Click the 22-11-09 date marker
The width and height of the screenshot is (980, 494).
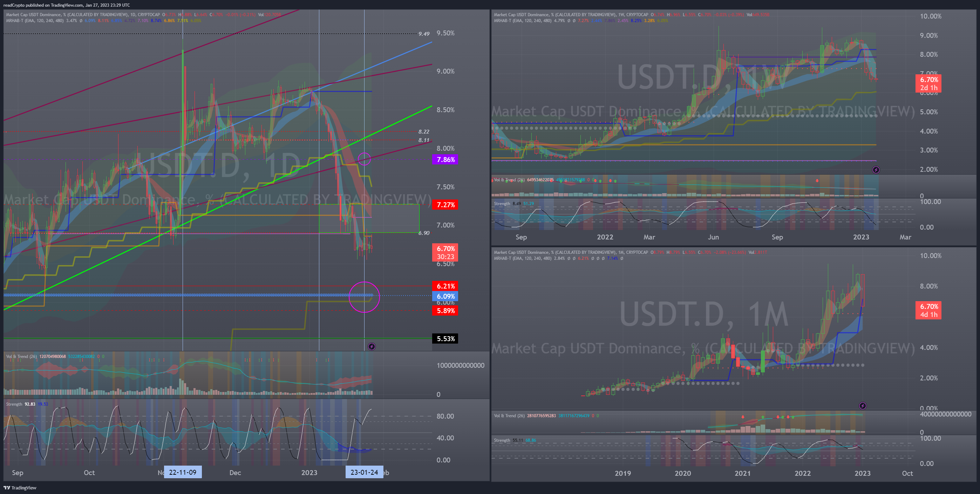[x=183, y=472]
